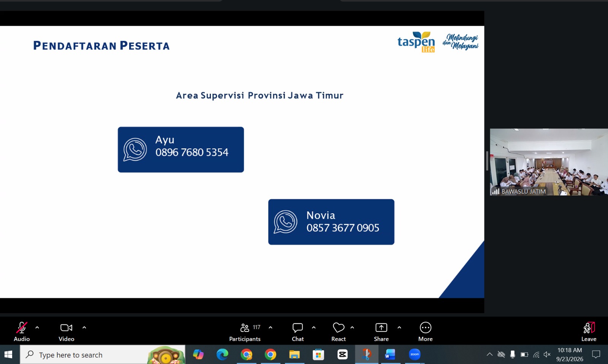Open the first Chrome profile icon on taskbar
The width and height of the screenshot is (608, 364).
246,355
